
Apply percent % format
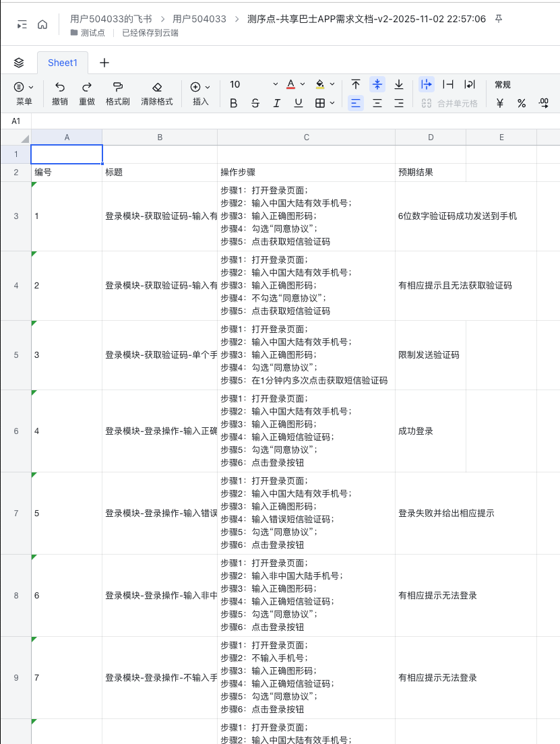pyautogui.click(x=522, y=103)
